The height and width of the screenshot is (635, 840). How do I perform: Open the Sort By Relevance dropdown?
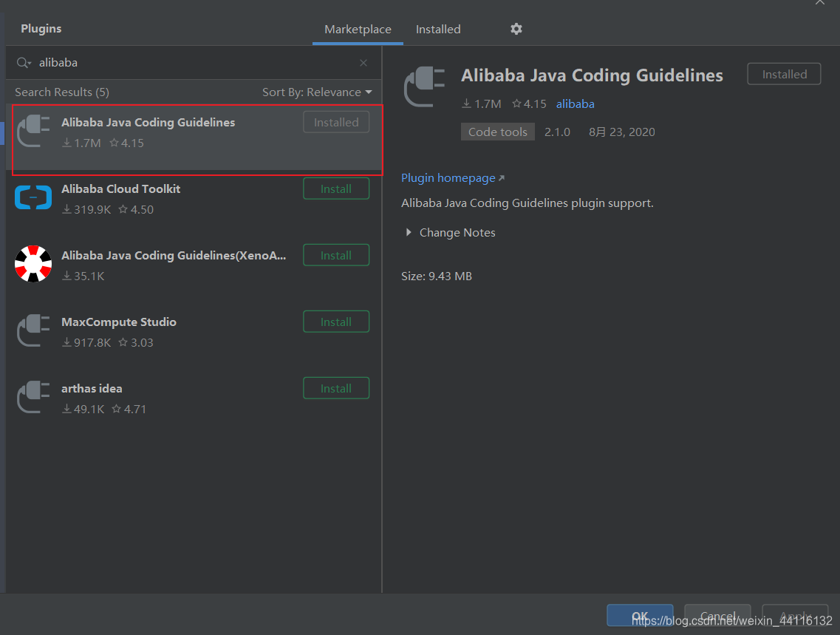tap(317, 92)
